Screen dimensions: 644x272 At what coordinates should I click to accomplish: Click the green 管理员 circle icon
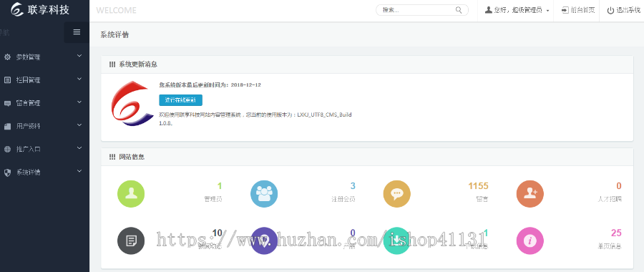(131, 193)
